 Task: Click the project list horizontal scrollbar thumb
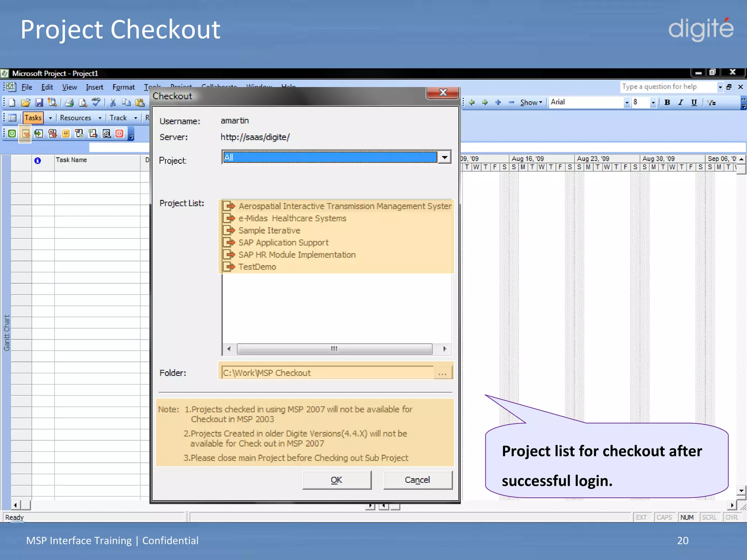(x=334, y=349)
